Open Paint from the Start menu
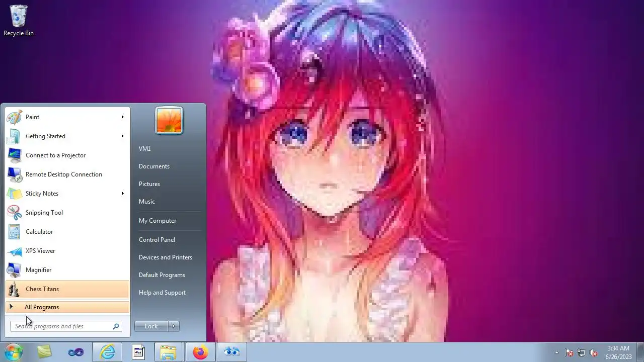The width and height of the screenshot is (644, 362). (67, 117)
